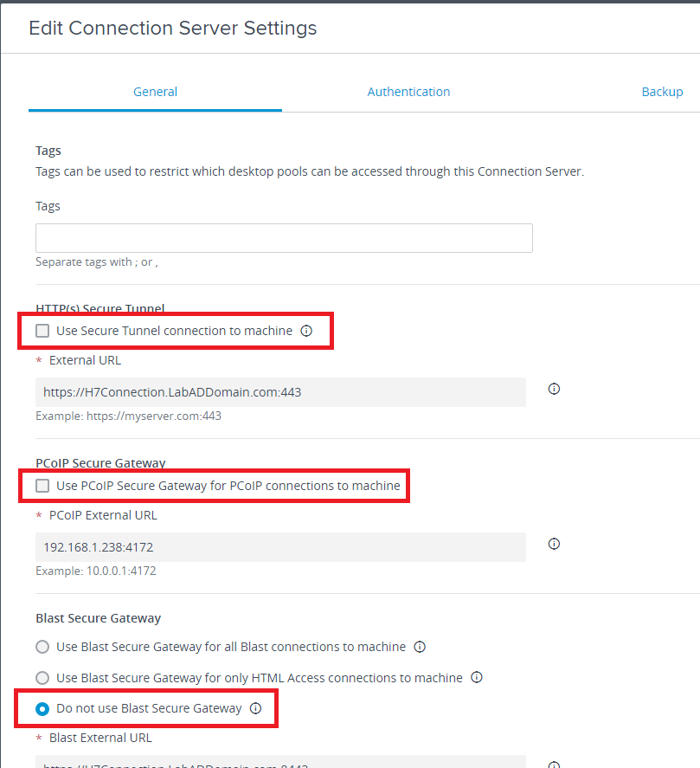This screenshot has width=700, height=768.
Task: Choose Do not use Blast Secure Gateway
Action: (x=42, y=708)
